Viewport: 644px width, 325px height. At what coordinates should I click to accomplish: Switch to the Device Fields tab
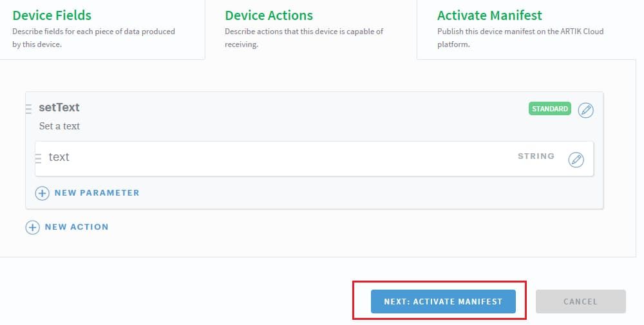pyautogui.click(x=52, y=15)
